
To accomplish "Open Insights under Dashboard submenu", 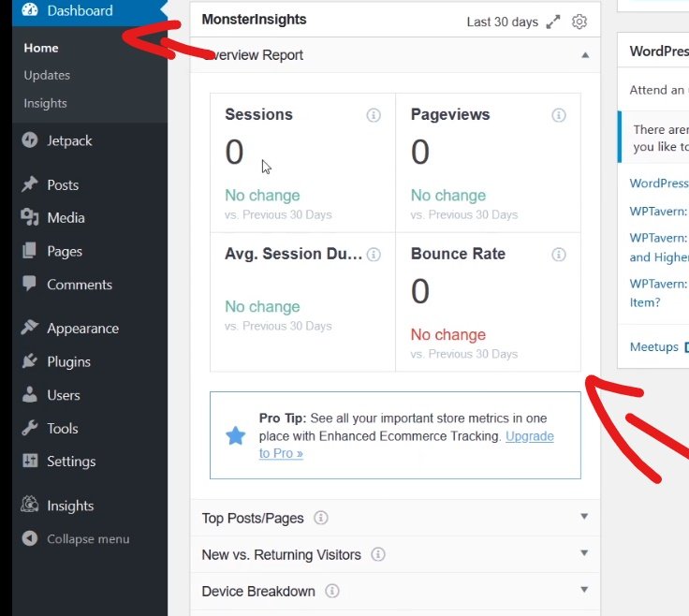I will pyautogui.click(x=45, y=103).
